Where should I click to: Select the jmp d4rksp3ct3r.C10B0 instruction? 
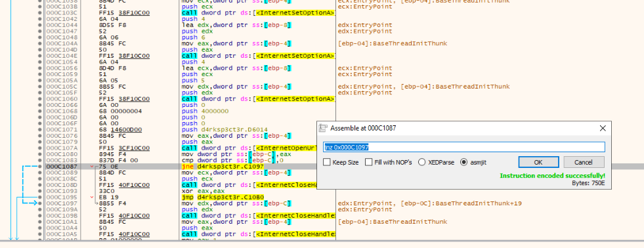click(222, 197)
